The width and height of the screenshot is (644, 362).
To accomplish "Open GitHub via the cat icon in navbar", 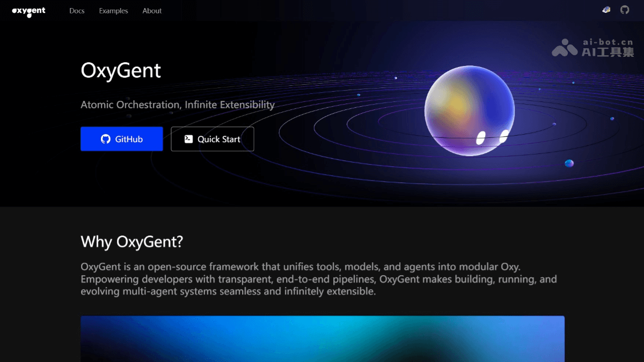I will pos(624,10).
